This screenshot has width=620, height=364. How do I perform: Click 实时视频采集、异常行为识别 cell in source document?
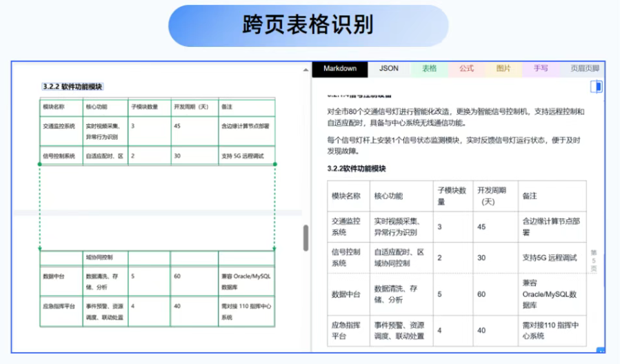(106, 131)
